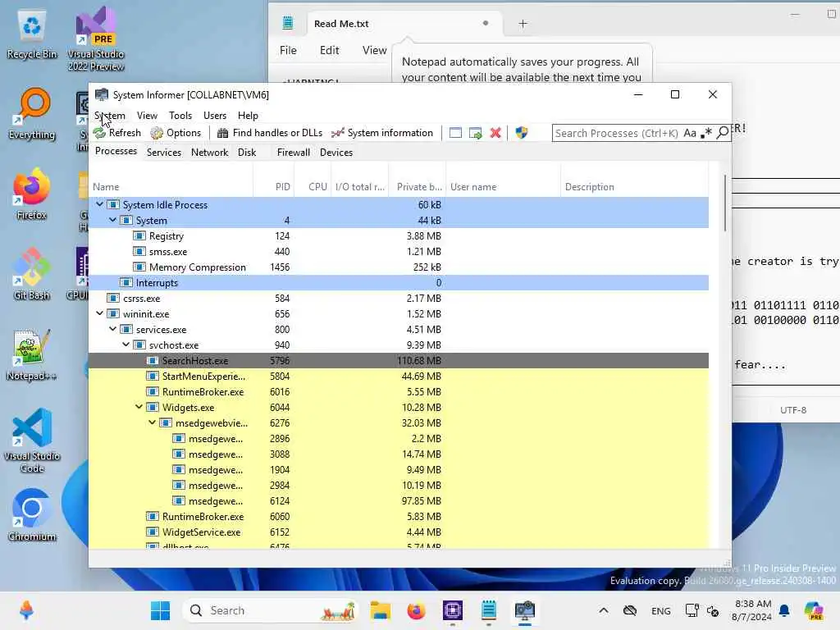Click Notepad icon in taskbar

(x=489, y=610)
